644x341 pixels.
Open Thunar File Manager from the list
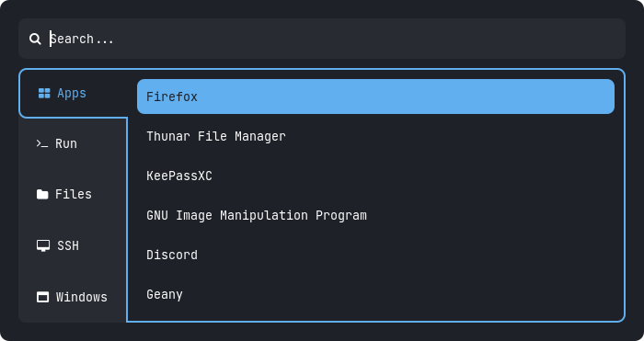click(x=375, y=136)
